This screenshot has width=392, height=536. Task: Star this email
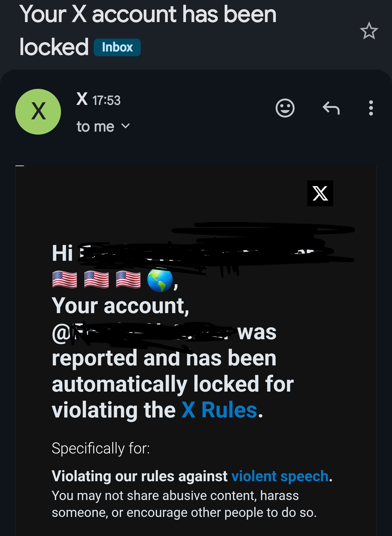(x=369, y=31)
